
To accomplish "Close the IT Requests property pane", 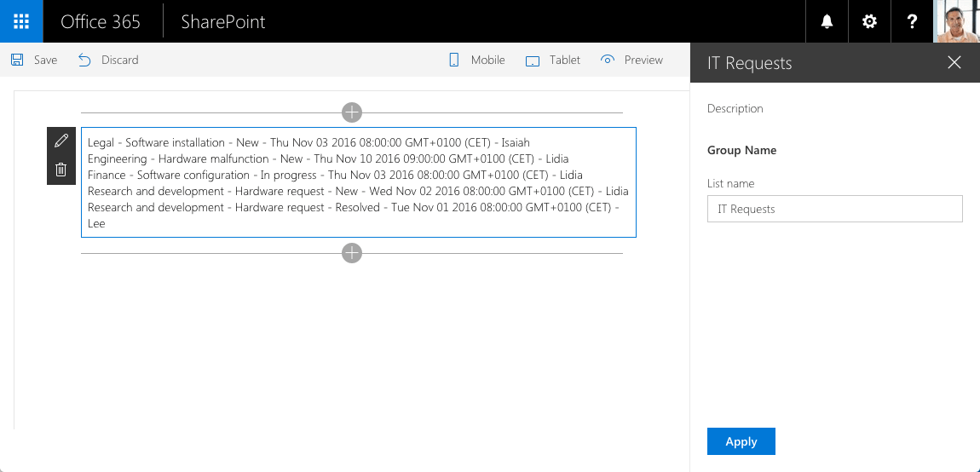I will tap(954, 62).
